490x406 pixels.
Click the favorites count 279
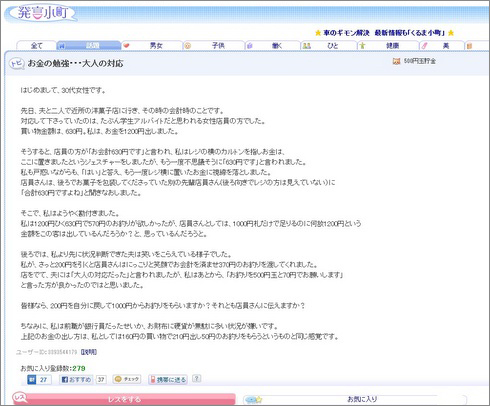(79, 368)
